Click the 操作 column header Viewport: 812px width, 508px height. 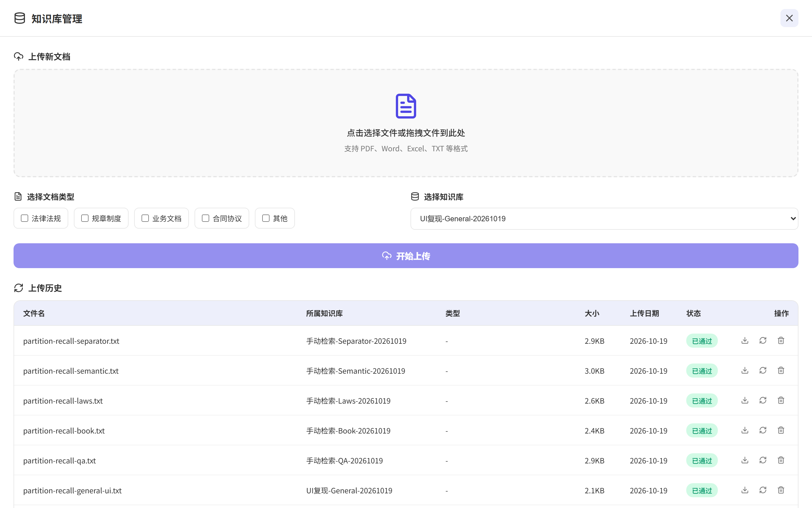click(782, 314)
